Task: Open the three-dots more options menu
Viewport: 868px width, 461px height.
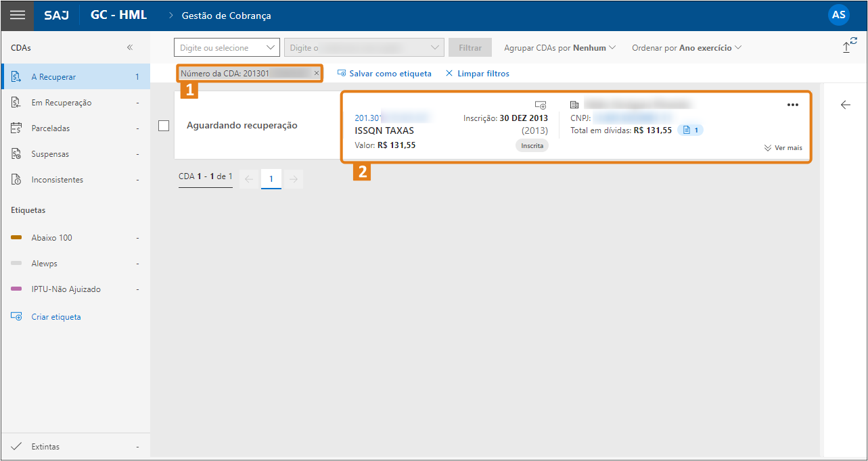Action: tap(793, 105)
